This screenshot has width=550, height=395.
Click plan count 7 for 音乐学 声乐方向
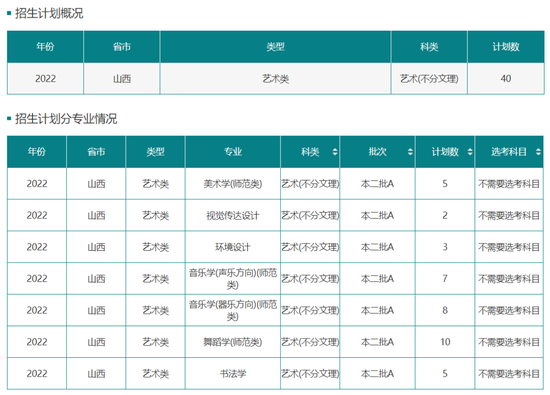[x=445, y=279]
